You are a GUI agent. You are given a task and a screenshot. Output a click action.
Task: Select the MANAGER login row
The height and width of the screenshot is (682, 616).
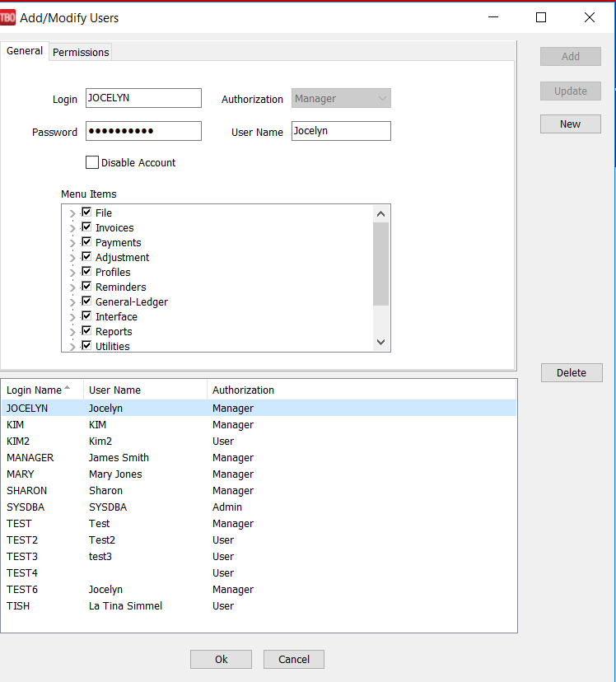coord(259,458)
